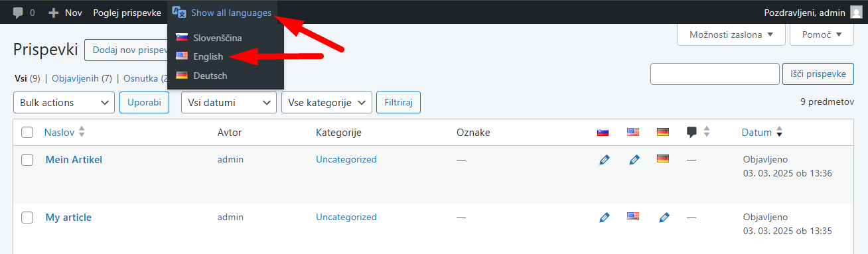Expand the Vse kategorije dropdown
Screen dimensions: 868x254
pos(326,102)
